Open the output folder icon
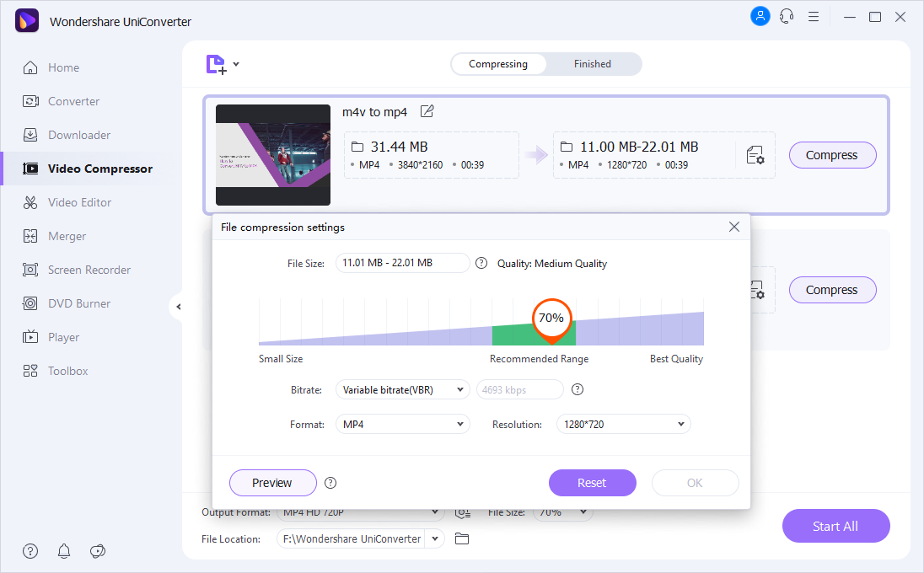Image resolution: width=924 pixels, height=573 pixels. pyautogui.click(x=462, y=538)
